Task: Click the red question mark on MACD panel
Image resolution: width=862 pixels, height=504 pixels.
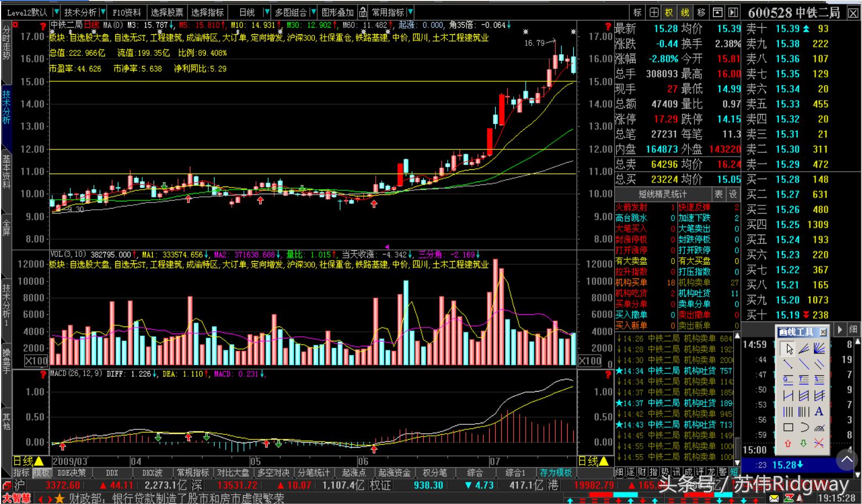Action: tap(43, 375)
